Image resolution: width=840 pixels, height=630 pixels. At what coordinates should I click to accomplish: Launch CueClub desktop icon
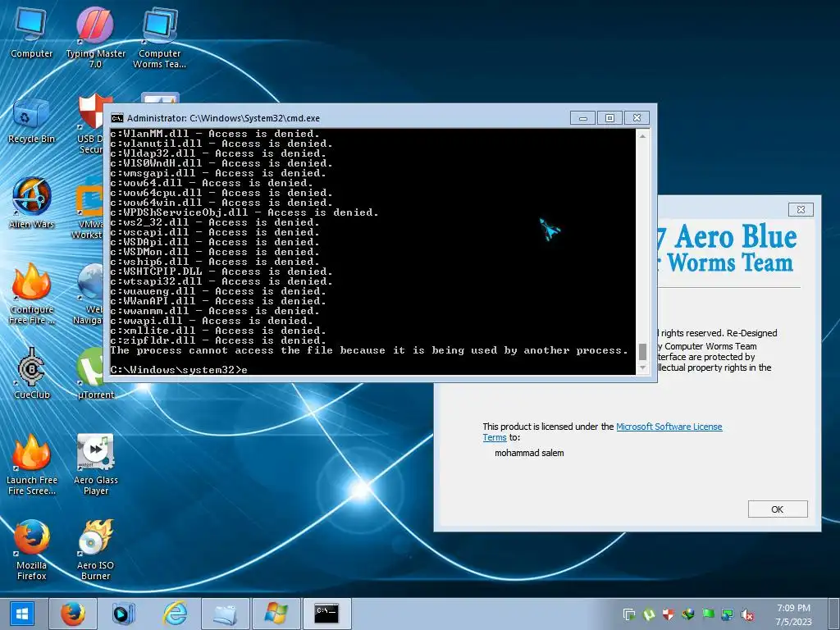click(31, 374)
